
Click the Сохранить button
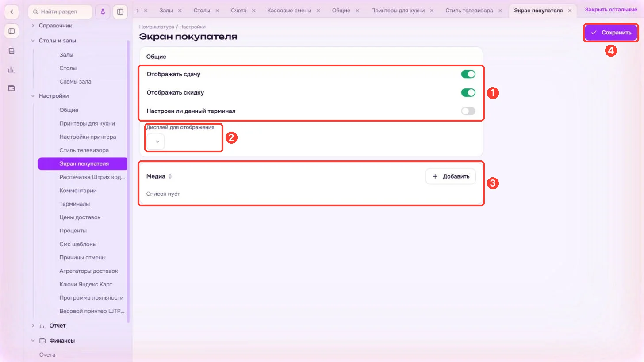[611, 33]
